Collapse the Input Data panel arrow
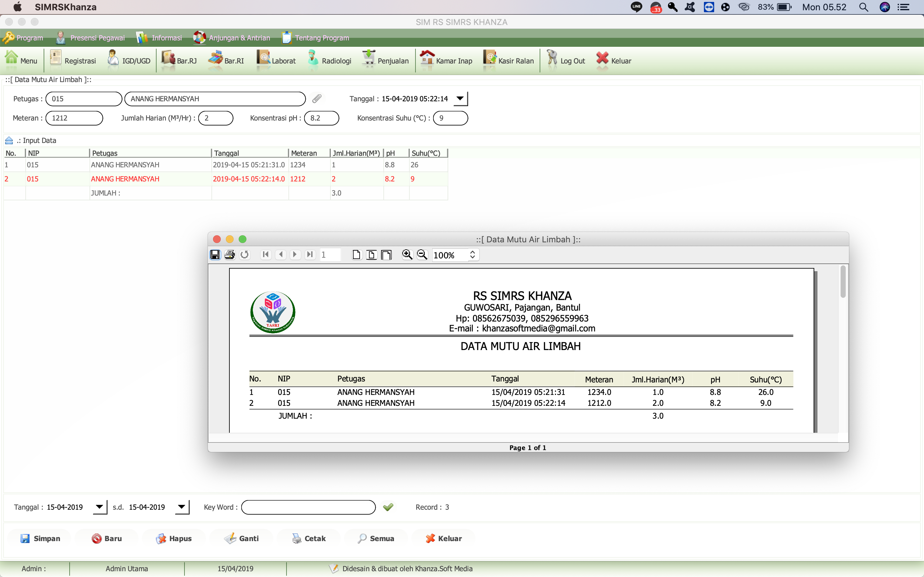This screenshot has width=924, height=577. coord(9,140)
